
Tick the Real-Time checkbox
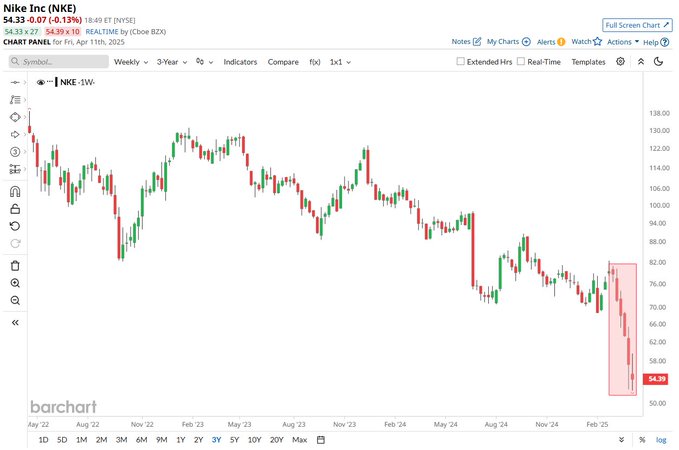(521, 62)
